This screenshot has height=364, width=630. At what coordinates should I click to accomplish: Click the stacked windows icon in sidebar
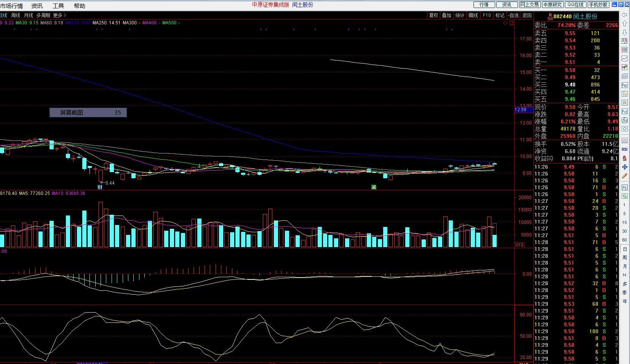[x=624, y=76]
